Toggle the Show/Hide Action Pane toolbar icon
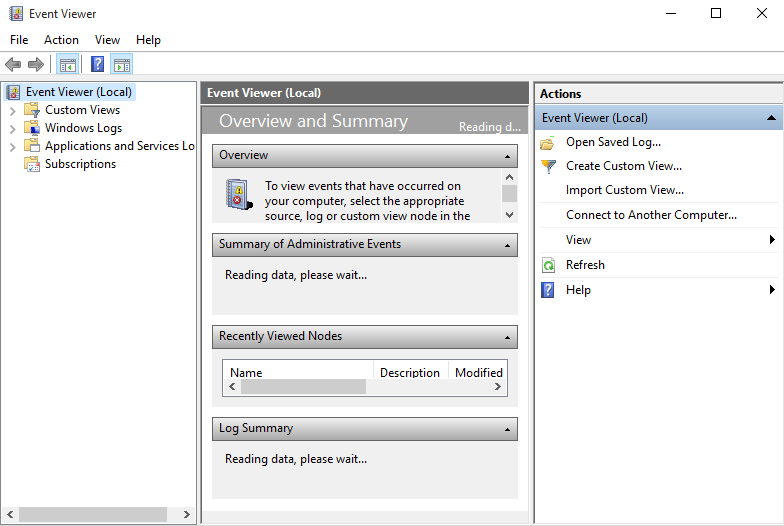 tap(122, 64)
